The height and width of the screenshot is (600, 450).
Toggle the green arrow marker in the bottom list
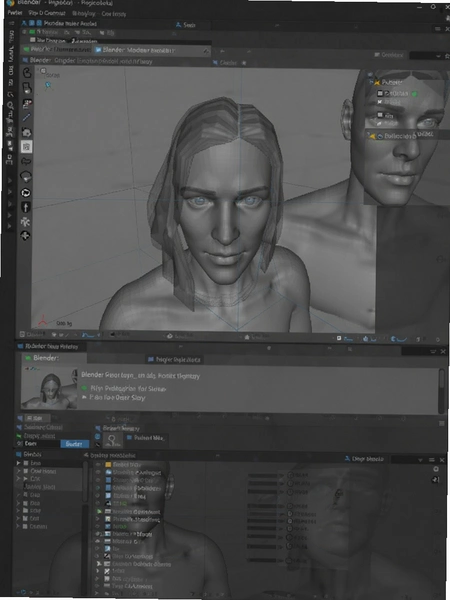(98, 511)
